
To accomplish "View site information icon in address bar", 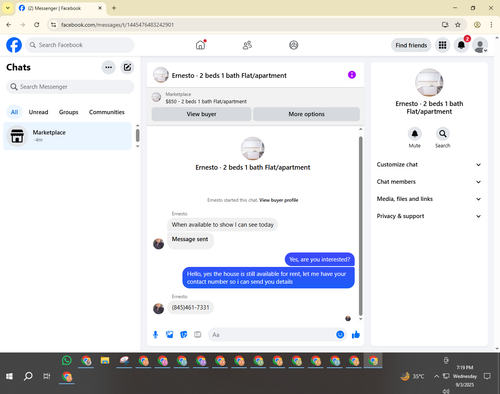I will point(53,25).
